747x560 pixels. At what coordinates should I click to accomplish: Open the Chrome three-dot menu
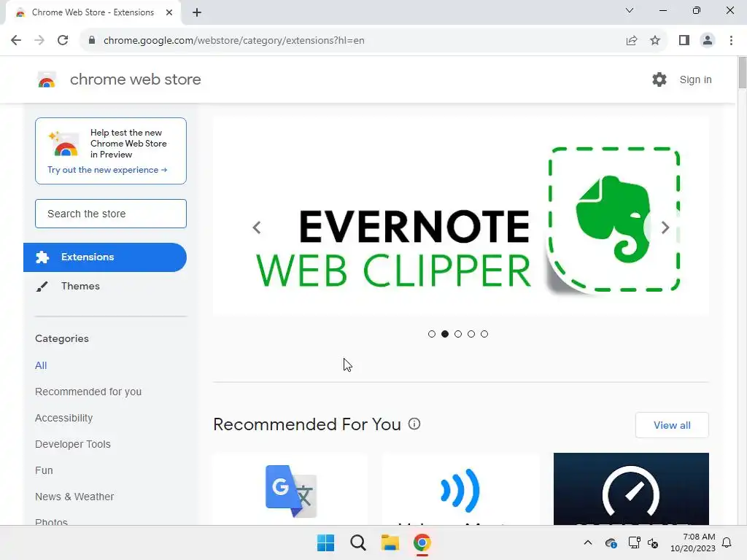[731, 41]
